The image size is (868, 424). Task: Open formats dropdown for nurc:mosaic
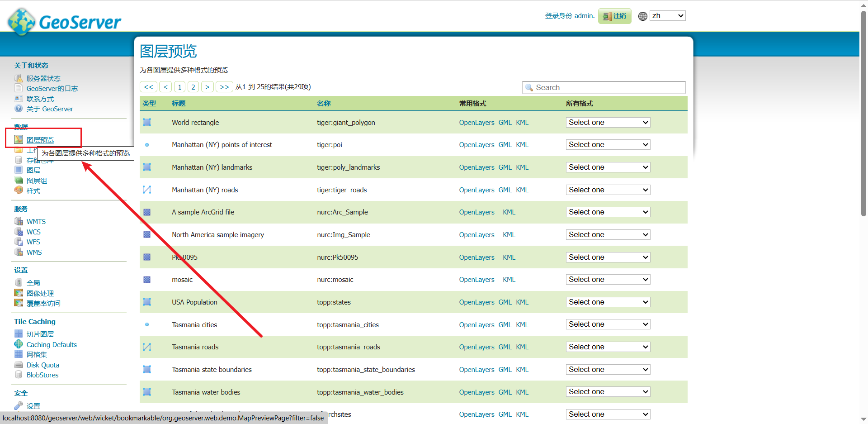tap(608, 280)
